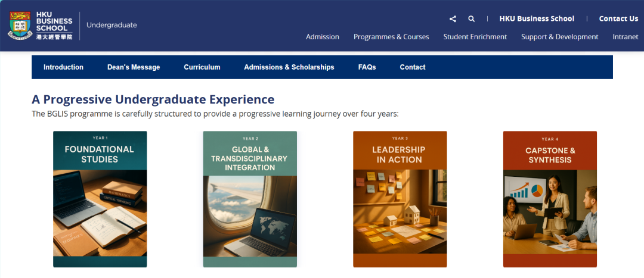Open Programmes & Courses menu
The height and width of the screenshot is (278, 644).
(391, 37)
